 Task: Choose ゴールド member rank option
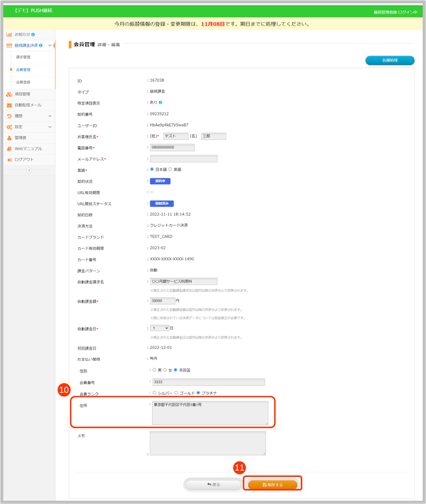176,393
